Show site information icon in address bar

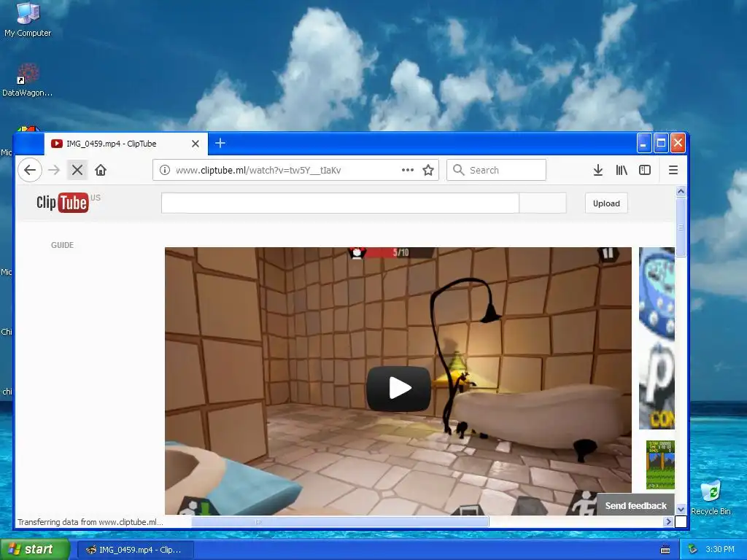point(164,170)
